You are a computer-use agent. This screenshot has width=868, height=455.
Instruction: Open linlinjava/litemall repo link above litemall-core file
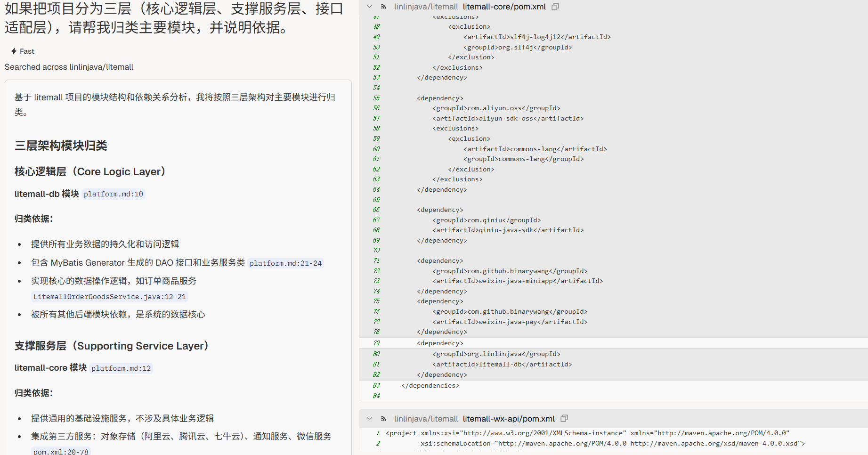pos(426,7)
